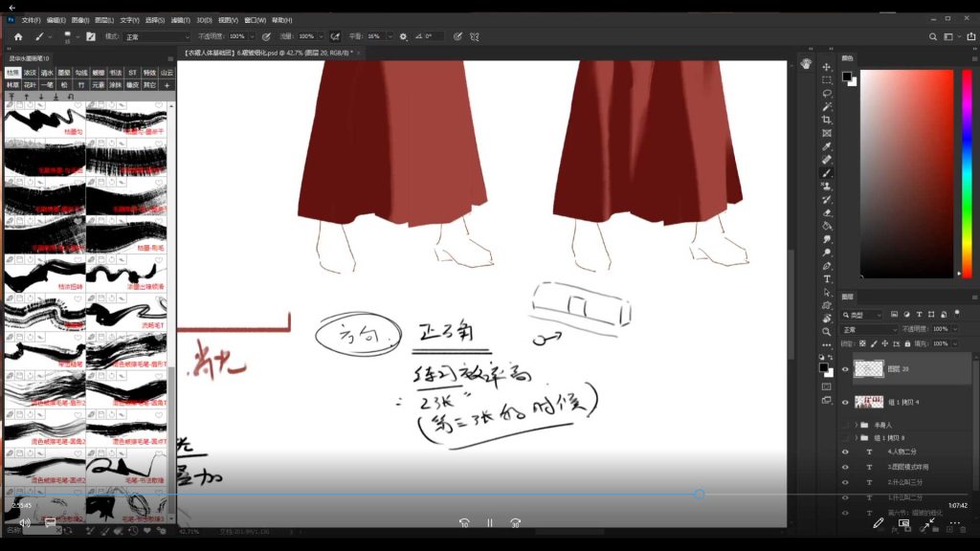Select the document tab 6.褶皱细化.psd
This screenshot has height=551, width=980.
(268, 54)
